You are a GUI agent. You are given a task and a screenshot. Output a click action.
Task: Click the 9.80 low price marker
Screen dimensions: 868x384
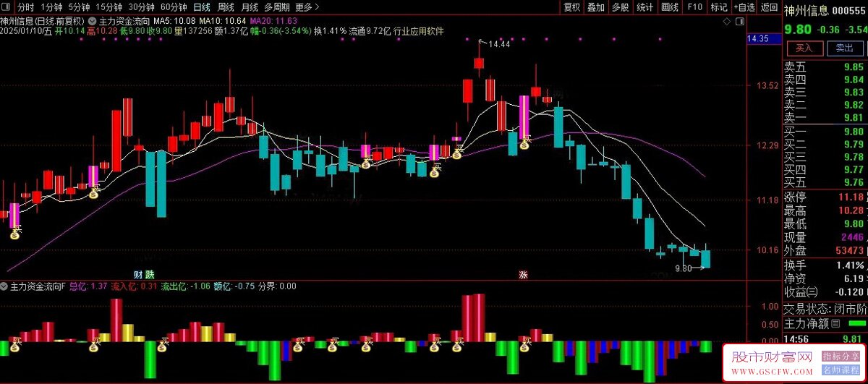coord(684,268)
